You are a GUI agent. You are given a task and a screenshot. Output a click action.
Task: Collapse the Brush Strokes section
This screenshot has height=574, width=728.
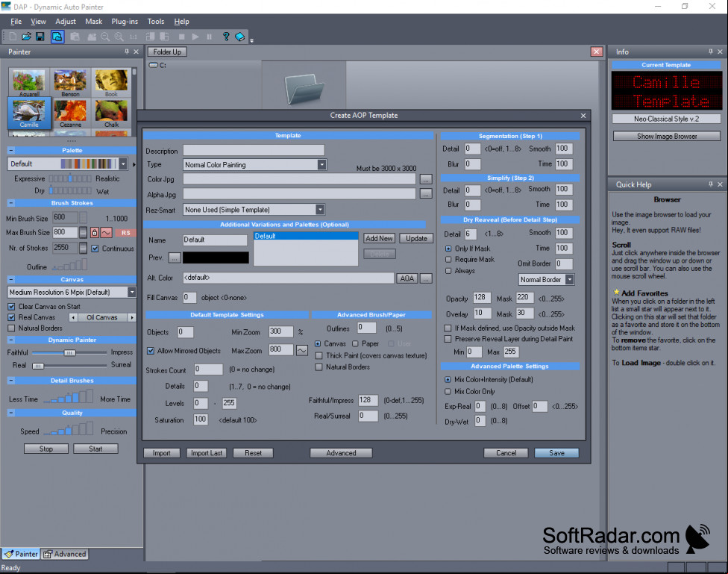[x=11, y=203]
